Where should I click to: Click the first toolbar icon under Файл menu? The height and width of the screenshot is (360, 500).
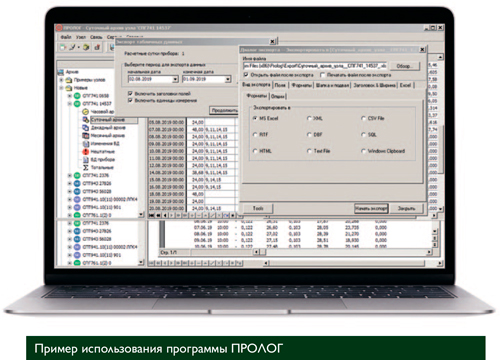63,47
